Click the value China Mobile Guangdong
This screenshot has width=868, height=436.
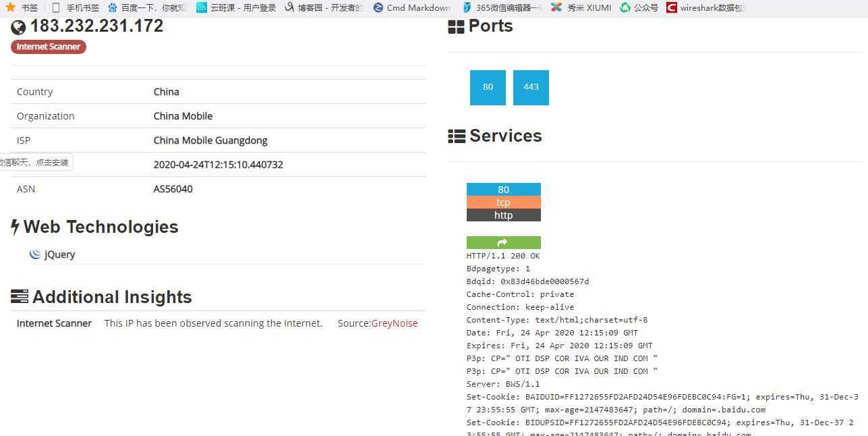[210, 140]
